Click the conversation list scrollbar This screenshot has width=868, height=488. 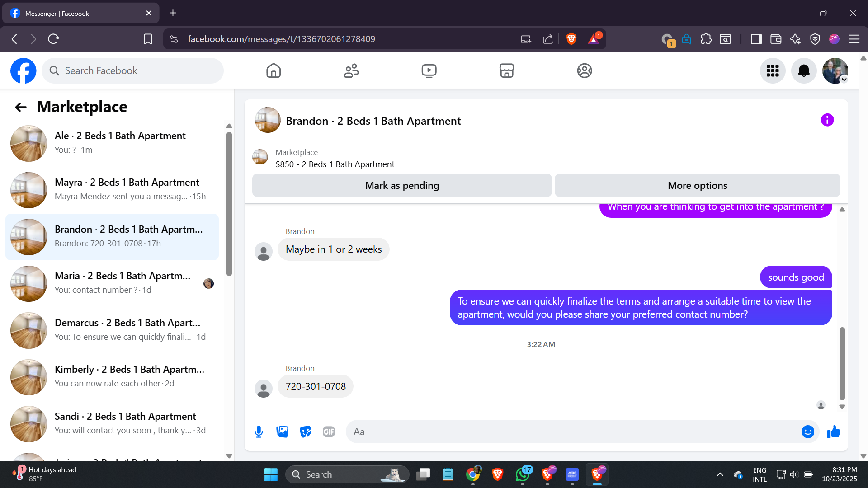229,203
